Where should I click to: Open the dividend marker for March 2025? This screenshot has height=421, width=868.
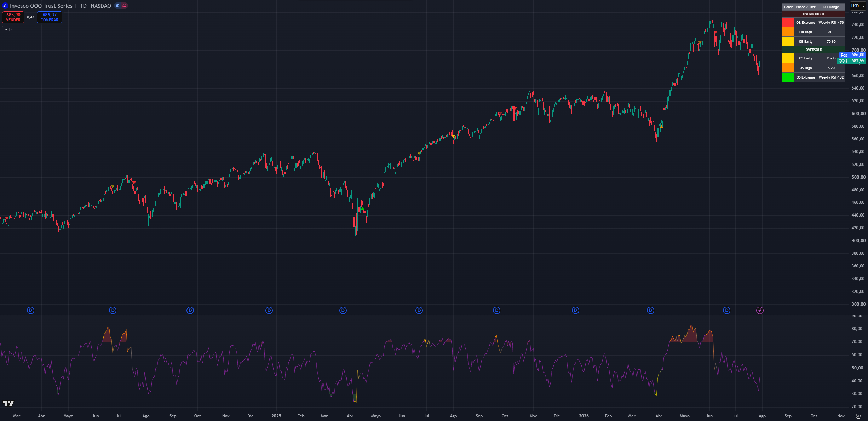tap(343, 311)
